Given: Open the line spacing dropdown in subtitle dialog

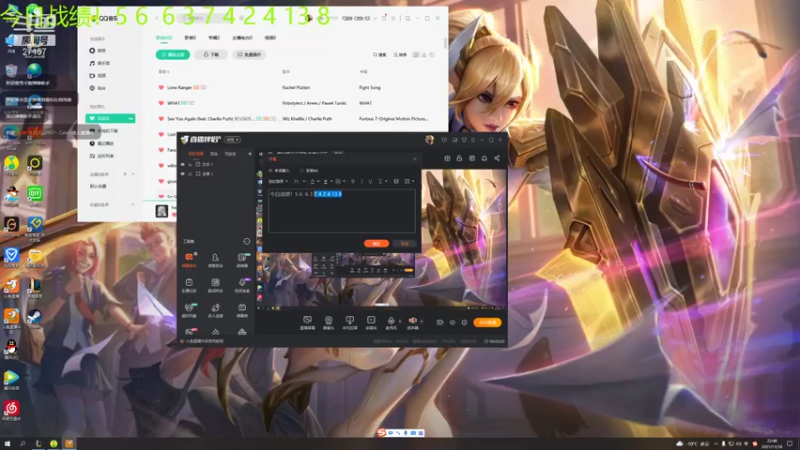Looking at the screenshot, I should pos(382,181).
